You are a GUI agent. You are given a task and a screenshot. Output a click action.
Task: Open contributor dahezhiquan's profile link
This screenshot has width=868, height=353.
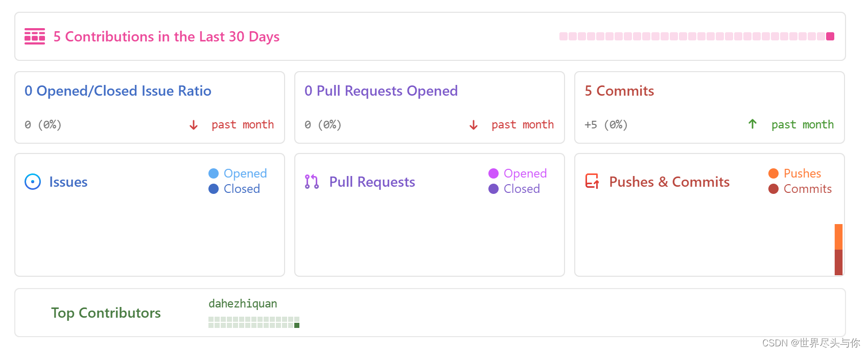pos(243,304)
